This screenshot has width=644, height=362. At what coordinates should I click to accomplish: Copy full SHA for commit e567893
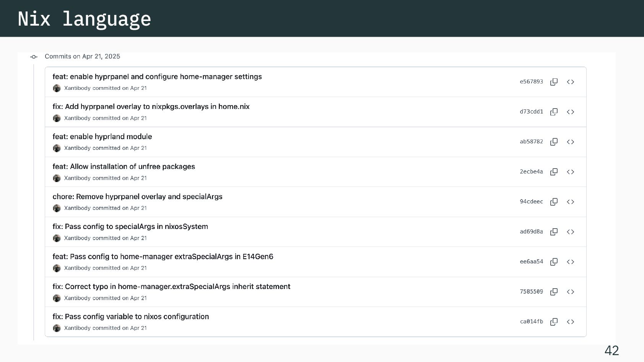tap(554, 82)
